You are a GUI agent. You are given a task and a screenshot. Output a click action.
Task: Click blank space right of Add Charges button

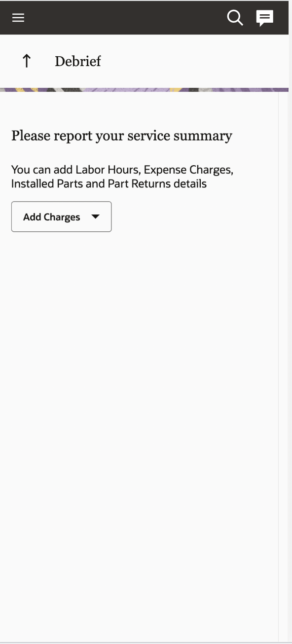195,216
